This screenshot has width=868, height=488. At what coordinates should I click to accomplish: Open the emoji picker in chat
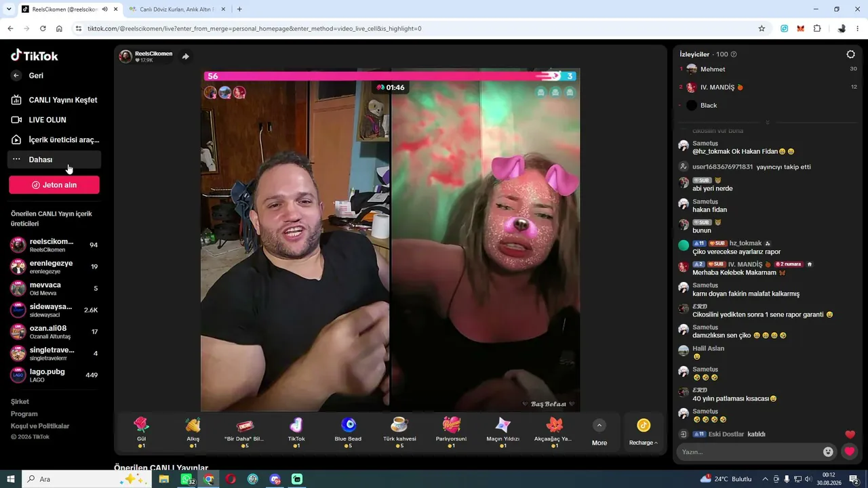(x=828, y=452)
